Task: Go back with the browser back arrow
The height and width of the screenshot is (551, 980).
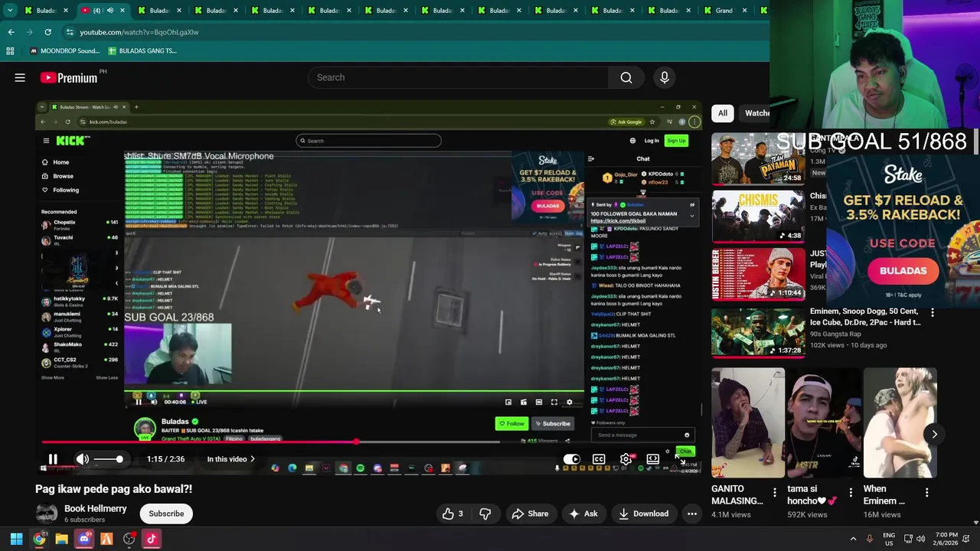Action: (11, 32)
